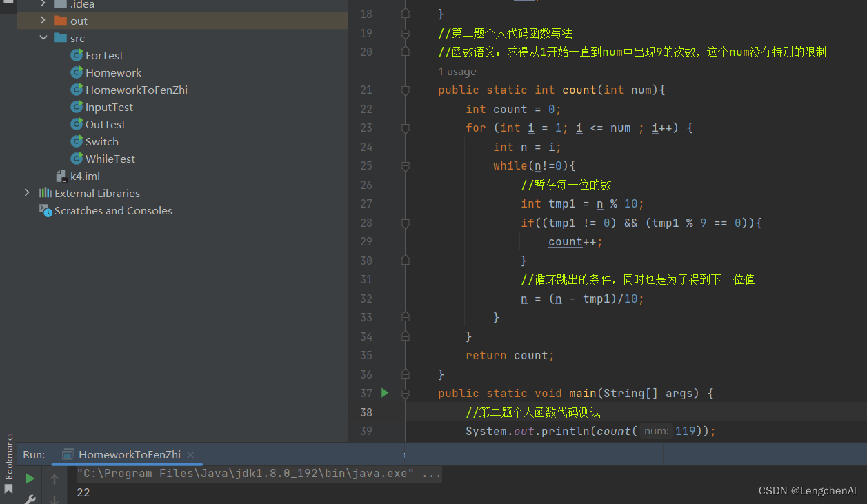Fold the count method at line 21
Viewport: 867px width, 504px height.
[x=406, y=90]
